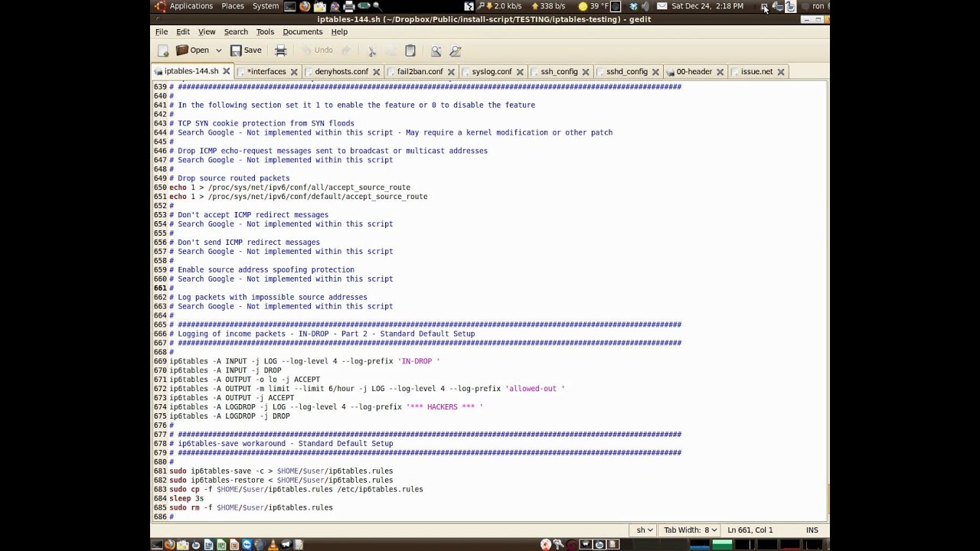Open the Places menu in top panel
Viewport: 980px width, 551px height.
coord(233,6)
